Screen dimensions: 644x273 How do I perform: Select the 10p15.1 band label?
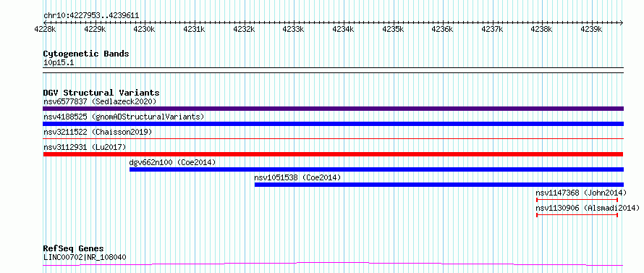(59, 63)
